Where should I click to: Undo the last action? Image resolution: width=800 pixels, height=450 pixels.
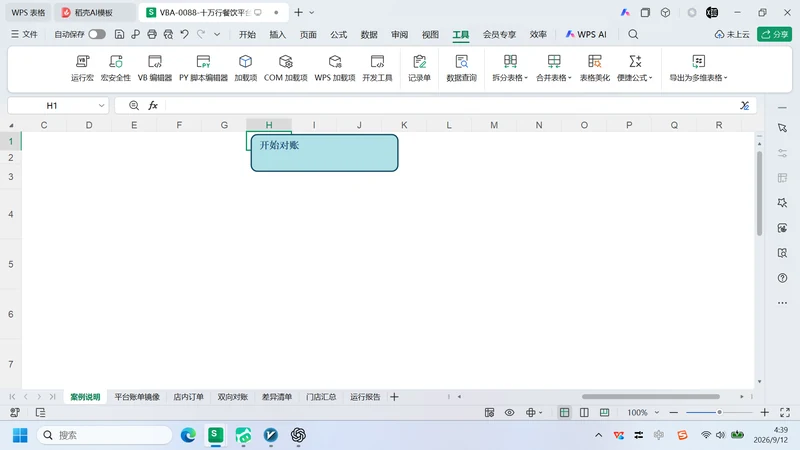185,34
